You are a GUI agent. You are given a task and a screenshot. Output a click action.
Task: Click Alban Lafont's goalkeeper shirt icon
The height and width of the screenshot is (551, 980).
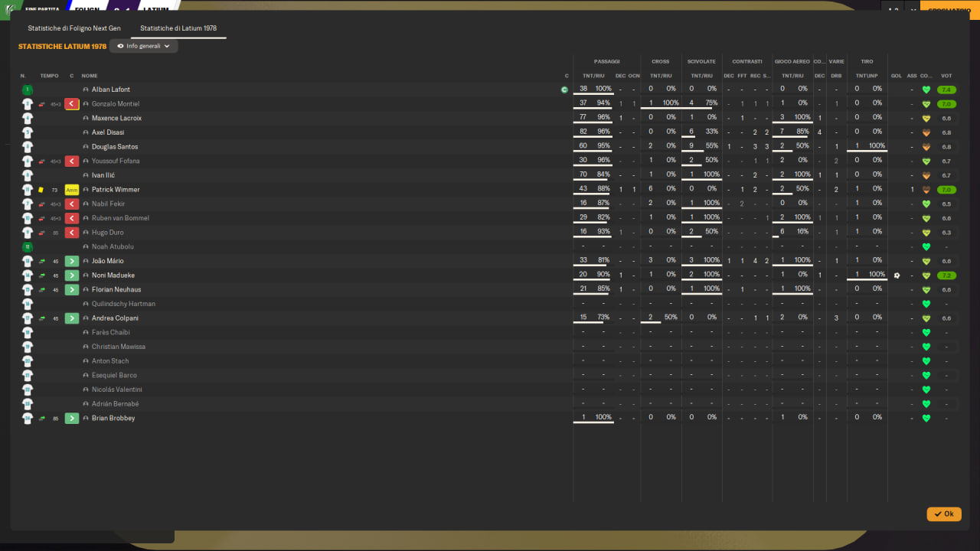(28, 90)
